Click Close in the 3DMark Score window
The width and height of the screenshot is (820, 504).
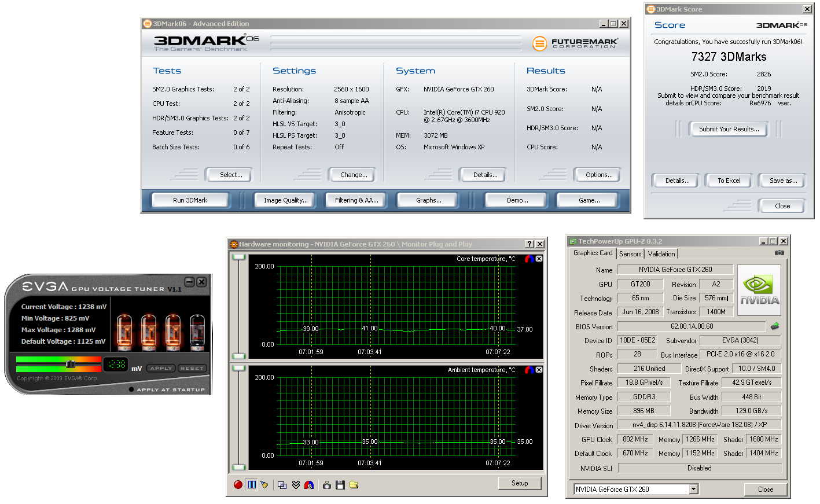coord(782,206)
